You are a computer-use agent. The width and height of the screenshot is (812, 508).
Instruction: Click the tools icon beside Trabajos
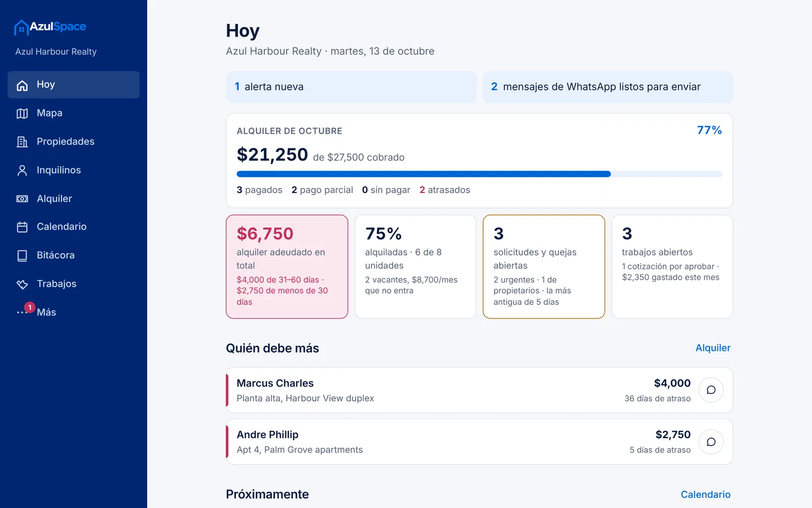click(22, 284)
